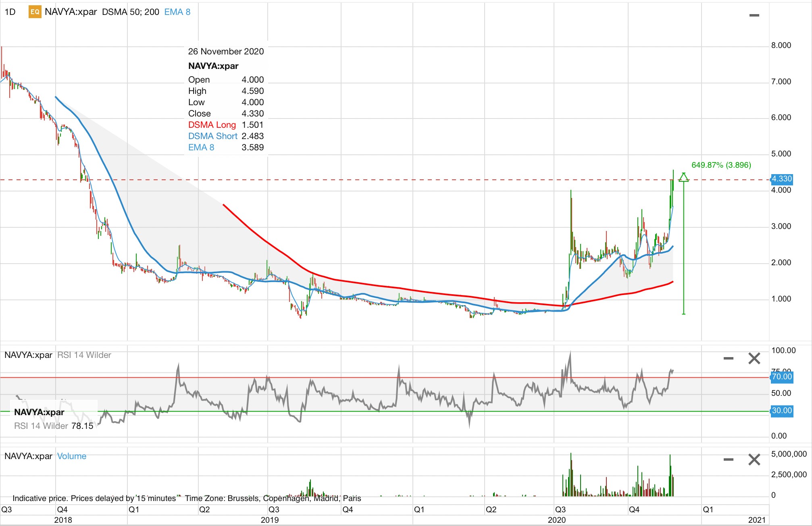Click the Close 4.330 tooltip row
The image size is (812, 526).
226,113
